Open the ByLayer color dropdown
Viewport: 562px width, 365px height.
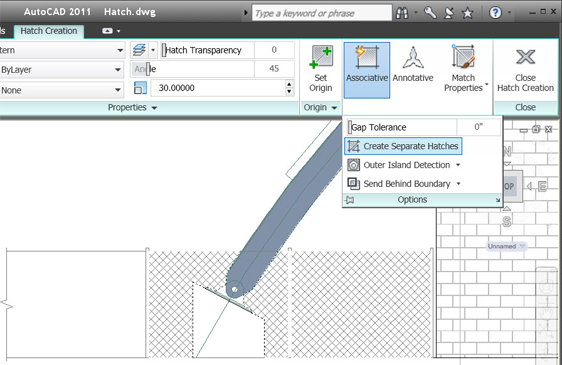point(62,70)
